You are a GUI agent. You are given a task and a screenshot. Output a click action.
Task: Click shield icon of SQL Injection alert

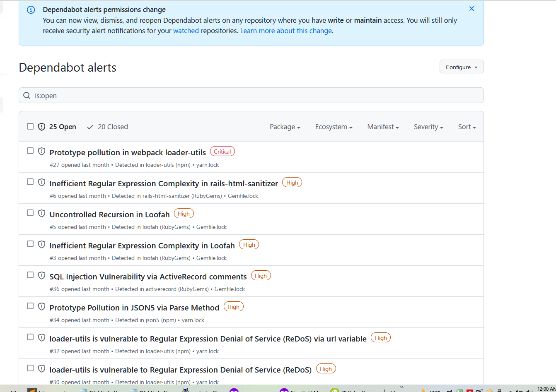41,276
